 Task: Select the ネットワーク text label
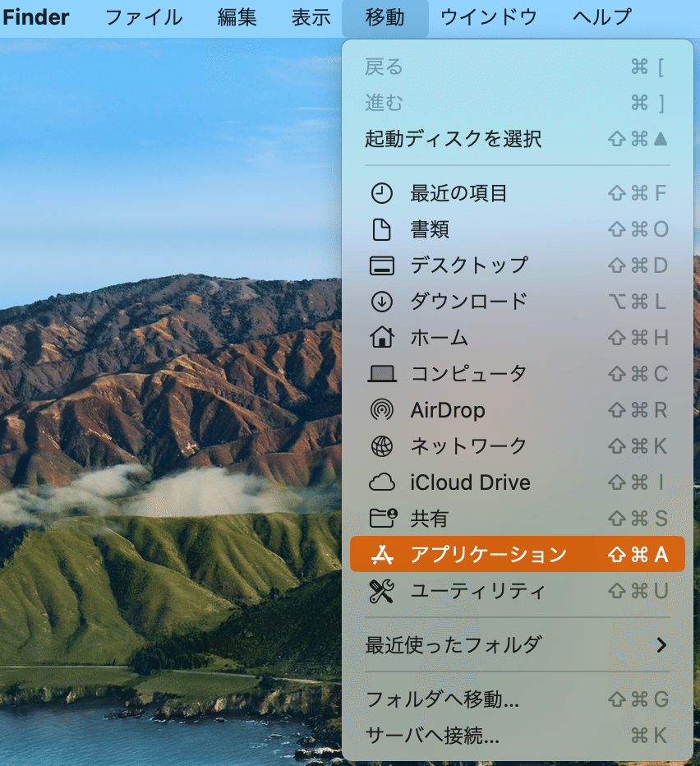point(468,446)
